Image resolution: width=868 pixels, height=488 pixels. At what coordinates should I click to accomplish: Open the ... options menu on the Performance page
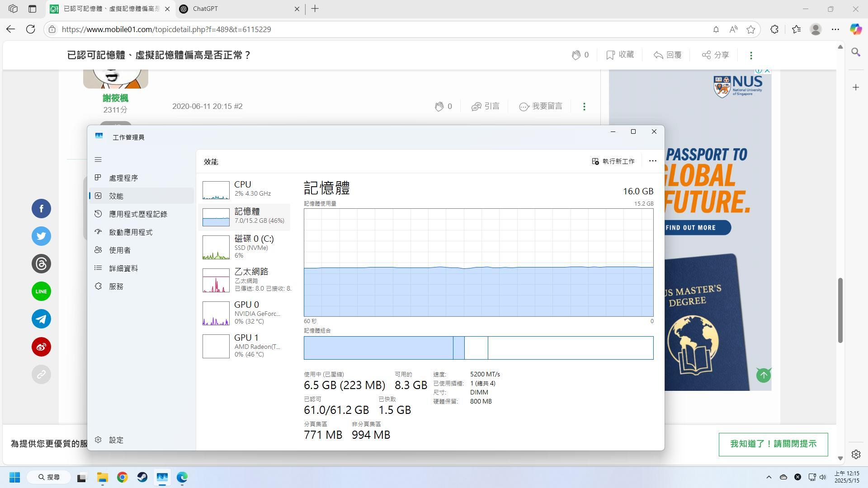[652, 161]
